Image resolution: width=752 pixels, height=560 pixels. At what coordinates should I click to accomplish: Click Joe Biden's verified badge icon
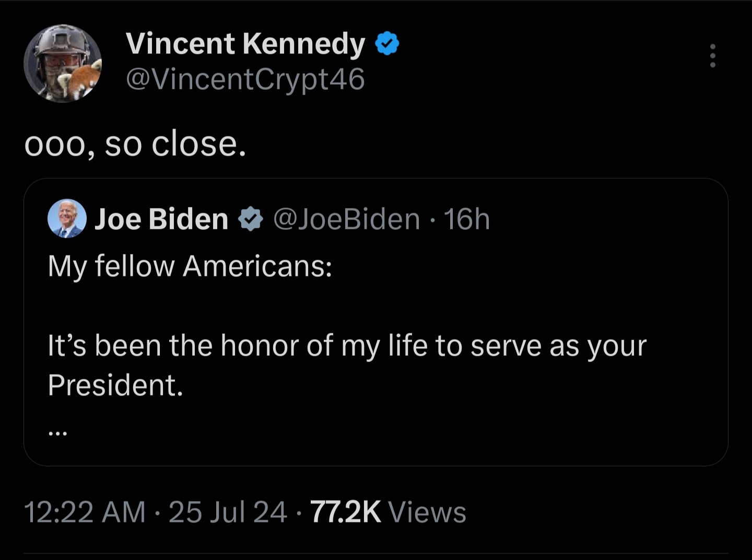[251, 219]
